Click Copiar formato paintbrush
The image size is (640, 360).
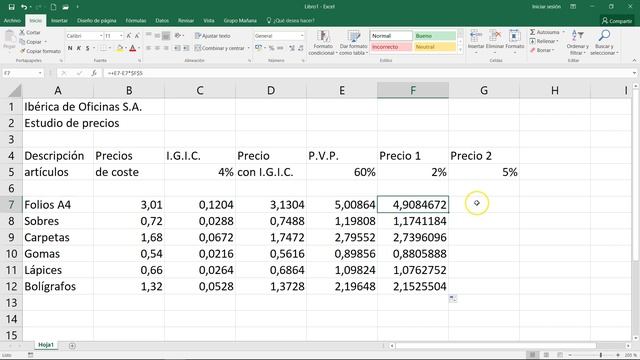click(x=40, y=51)
